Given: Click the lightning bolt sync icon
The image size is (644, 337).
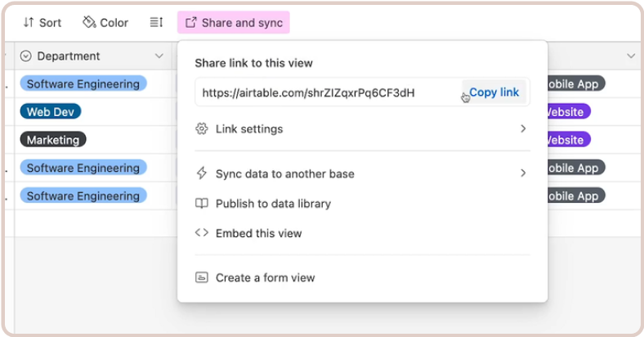Looking at the screenshot, I should click(x=201, y=173).
